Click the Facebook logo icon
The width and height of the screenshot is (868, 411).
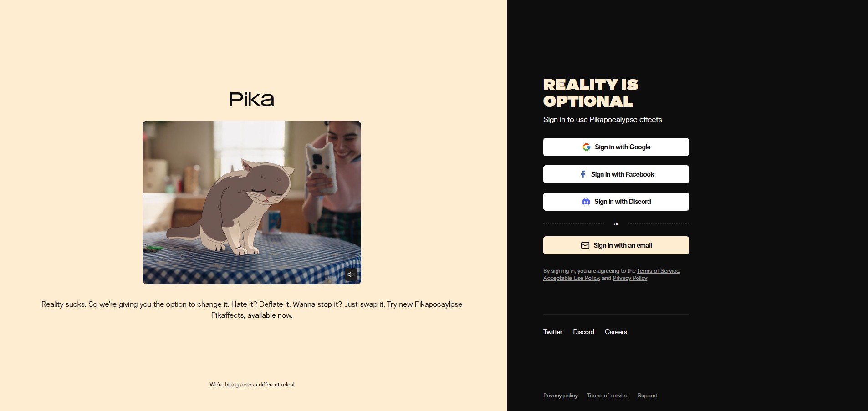point(583,174)
